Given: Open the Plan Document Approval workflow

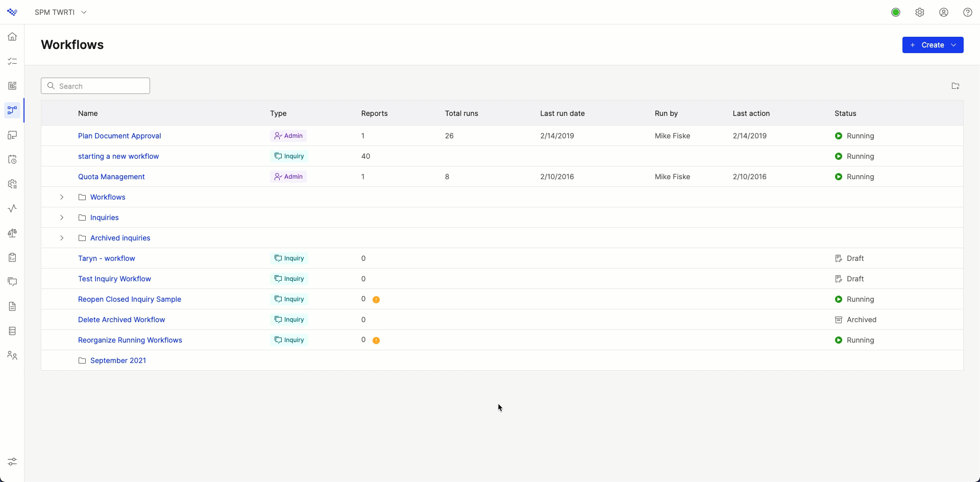Looking at the screenshot, I should click(x=119, y=136).
